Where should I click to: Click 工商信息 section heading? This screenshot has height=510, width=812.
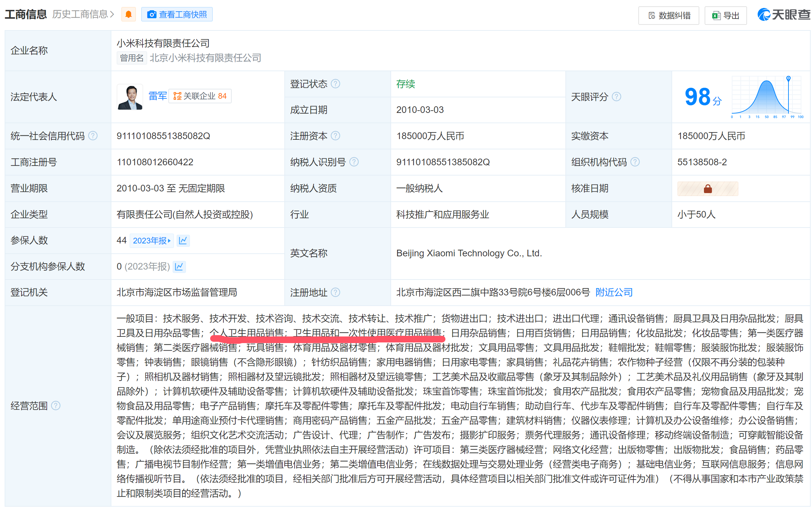(26, 15)
